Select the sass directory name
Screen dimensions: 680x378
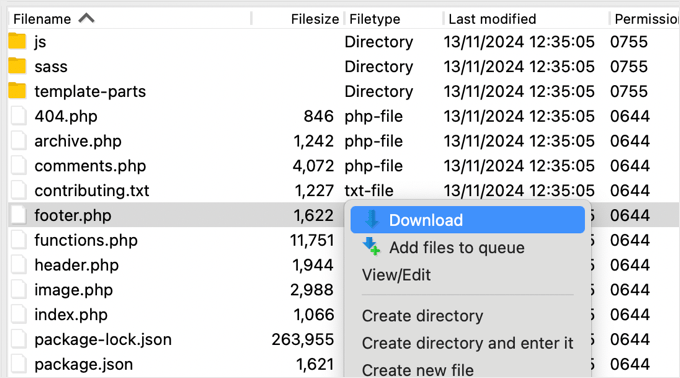point(51,66)
